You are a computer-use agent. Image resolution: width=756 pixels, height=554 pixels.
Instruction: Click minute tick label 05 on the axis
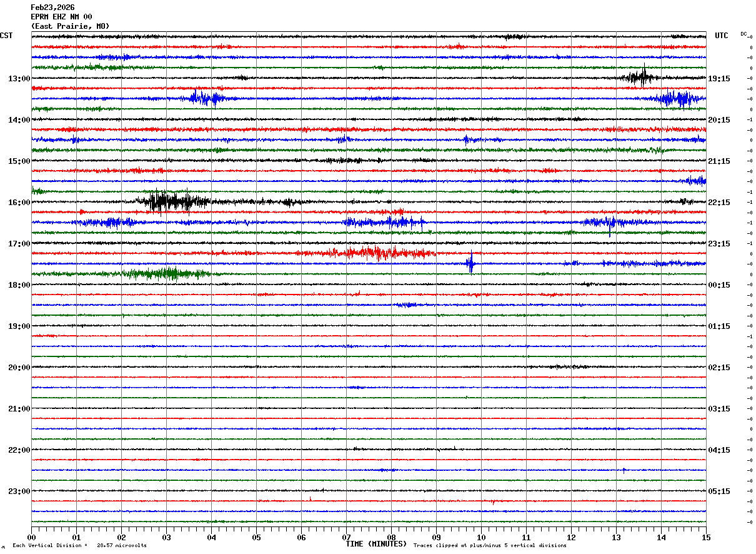click(256, 537)
